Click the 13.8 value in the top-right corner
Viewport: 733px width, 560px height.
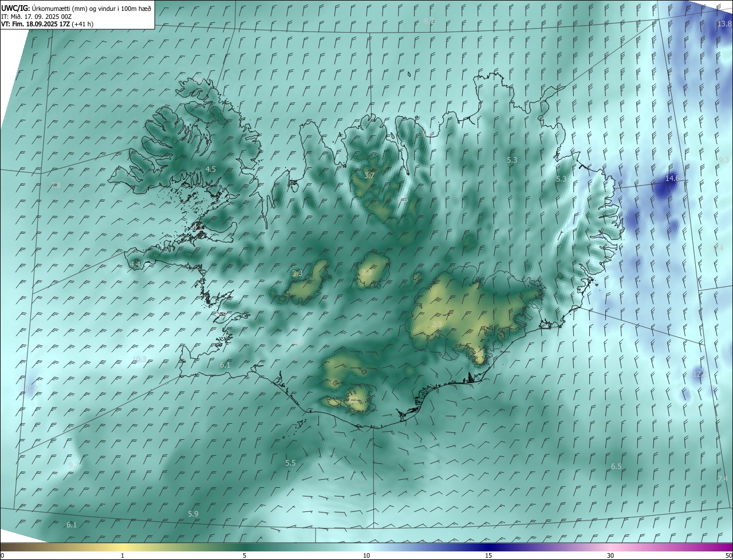pos(724,23)
